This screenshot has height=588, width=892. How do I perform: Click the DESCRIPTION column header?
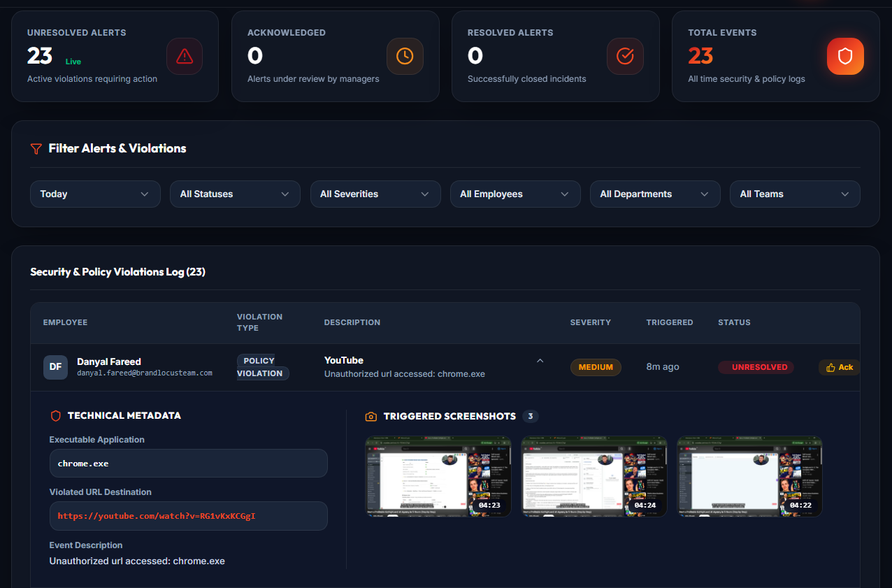(x=352, y=322)
